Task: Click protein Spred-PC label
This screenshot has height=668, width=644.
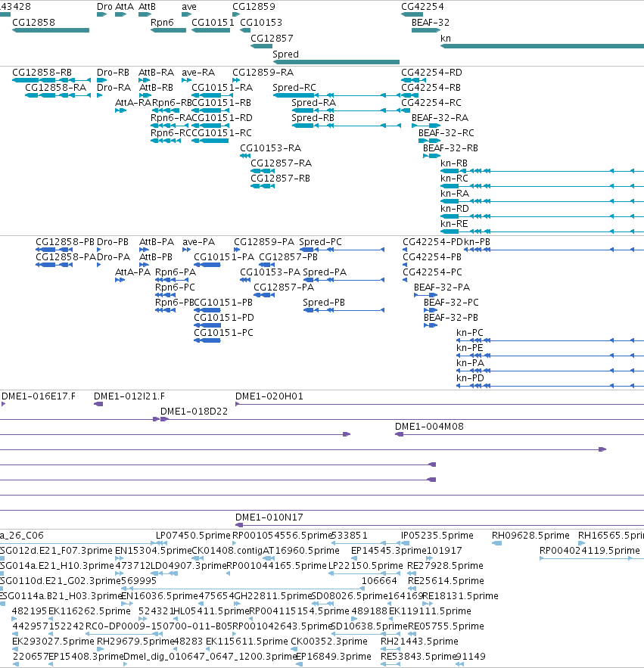Action: [x=321, y=242]
